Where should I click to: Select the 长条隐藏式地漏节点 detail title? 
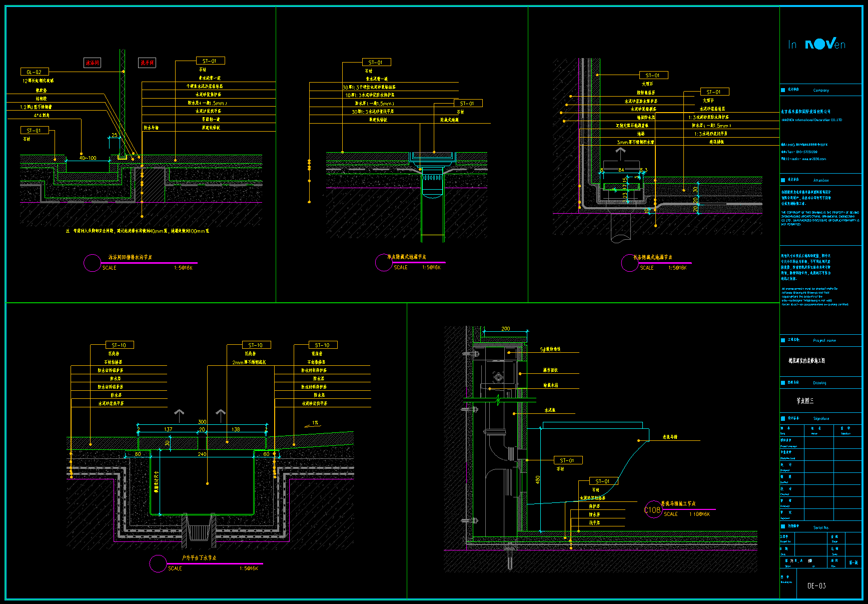point(653,257)
